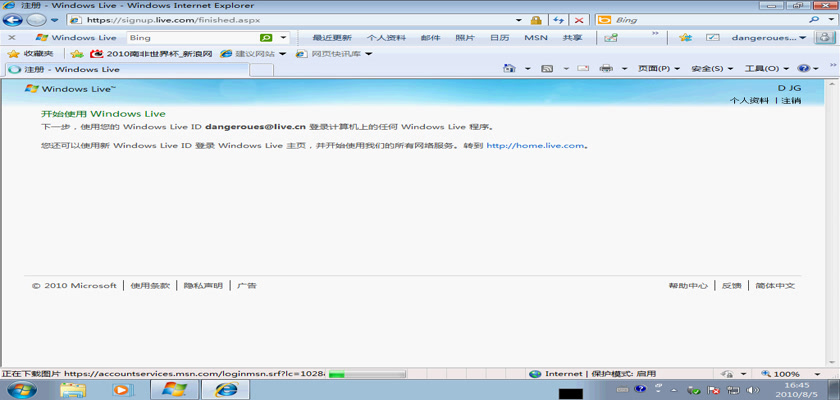This screenshot has height=400, width=840.
Task: Open the http://home.live.com link
Action: coord(535,146)
